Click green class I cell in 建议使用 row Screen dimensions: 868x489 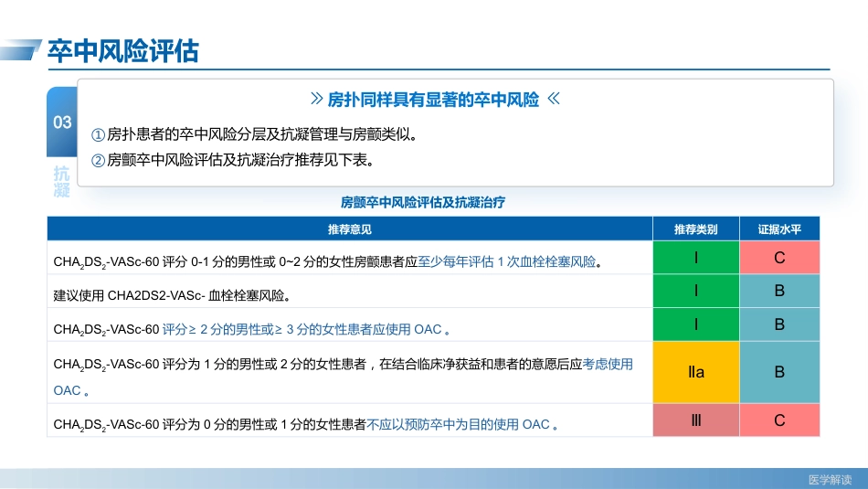tap(696, 291)
